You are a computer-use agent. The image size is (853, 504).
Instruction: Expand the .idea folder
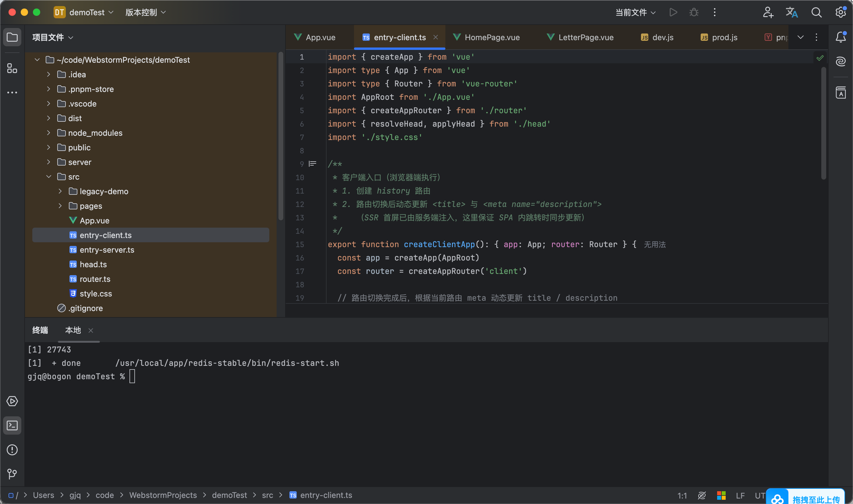tap(49, 74)
